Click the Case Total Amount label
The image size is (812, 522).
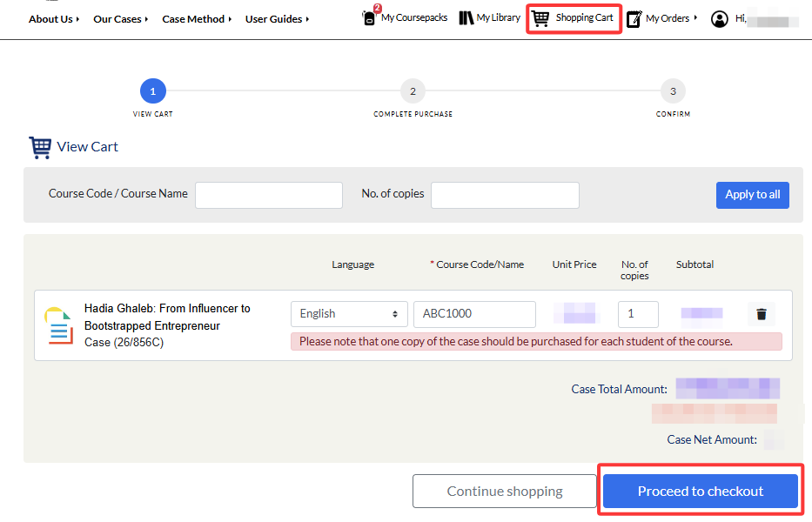pyautogui.click(x=620, y=389)
